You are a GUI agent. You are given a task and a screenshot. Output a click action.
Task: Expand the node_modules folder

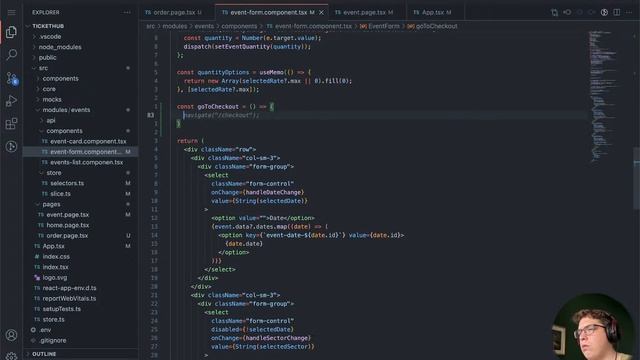tap(60, 47)
